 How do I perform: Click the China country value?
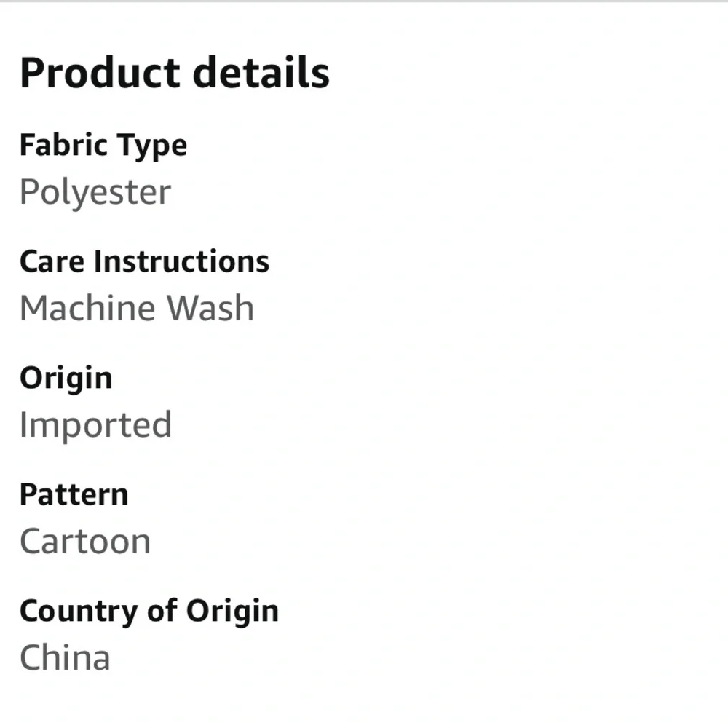(65, 657)
